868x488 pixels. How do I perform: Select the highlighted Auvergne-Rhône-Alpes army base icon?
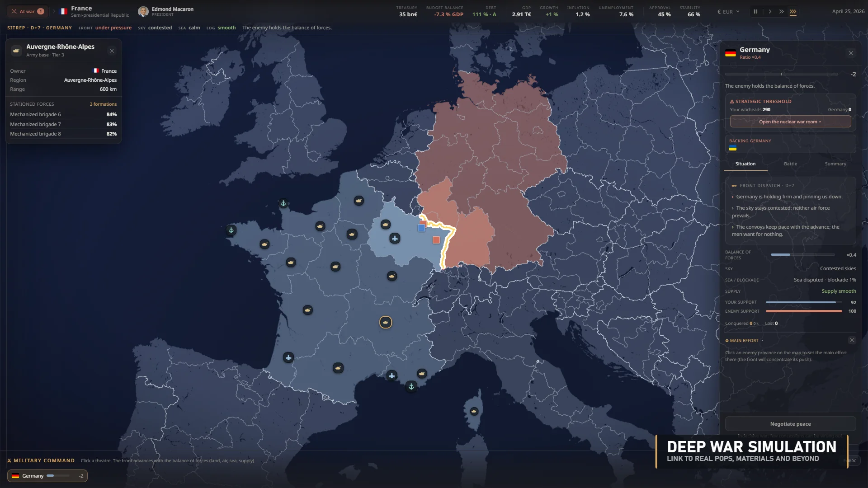click(386, 322)
